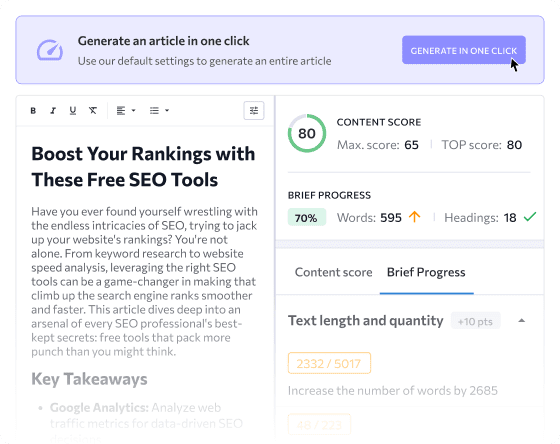
Task: Click the orange arrow beside word count
Action: pos(415,216)
